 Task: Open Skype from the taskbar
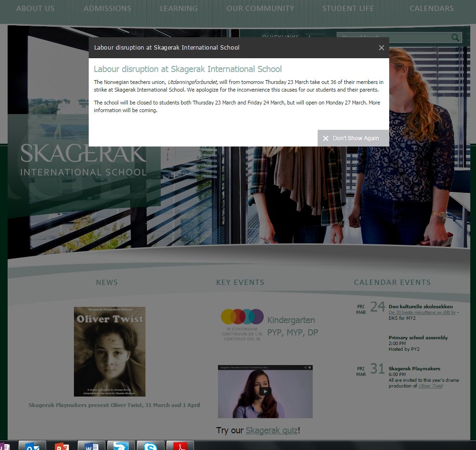(x=151, y=446)
